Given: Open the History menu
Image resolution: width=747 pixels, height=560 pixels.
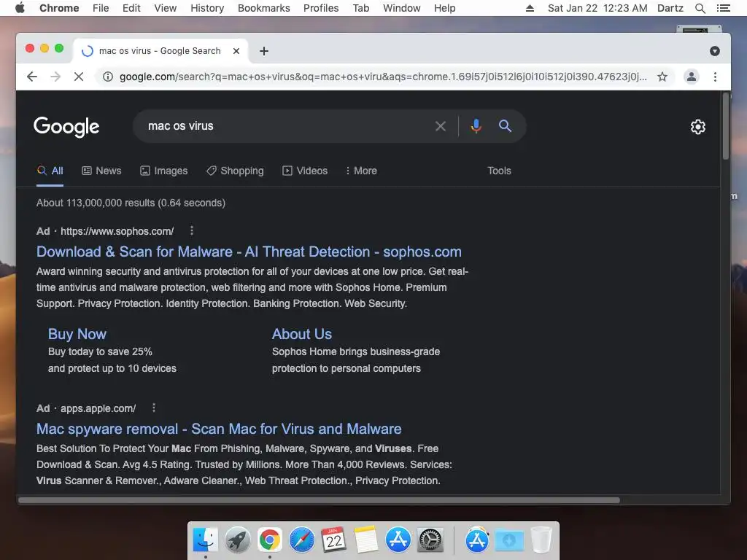Looking at the screenshot, I should coord(207,8).
